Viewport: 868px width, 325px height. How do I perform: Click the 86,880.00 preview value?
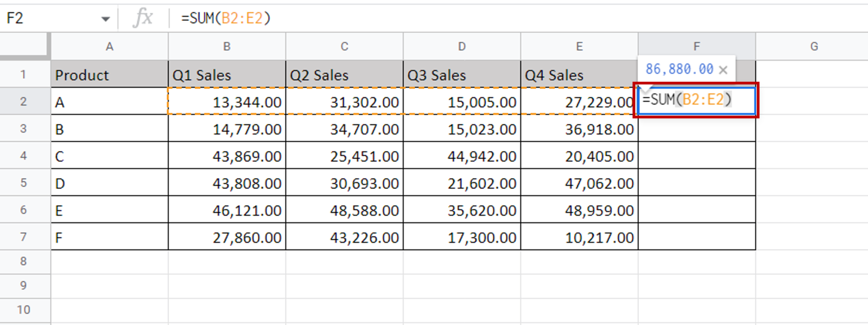(679, 69)
